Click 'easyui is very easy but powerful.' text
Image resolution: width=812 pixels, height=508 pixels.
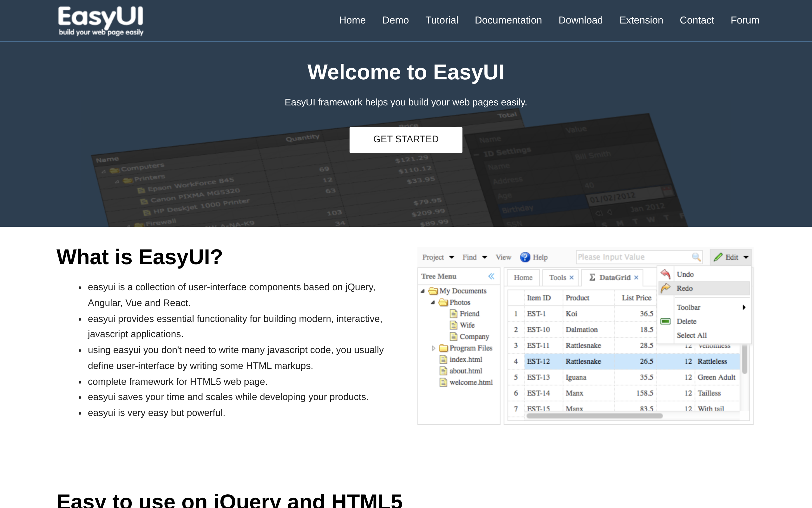[156, 412]
